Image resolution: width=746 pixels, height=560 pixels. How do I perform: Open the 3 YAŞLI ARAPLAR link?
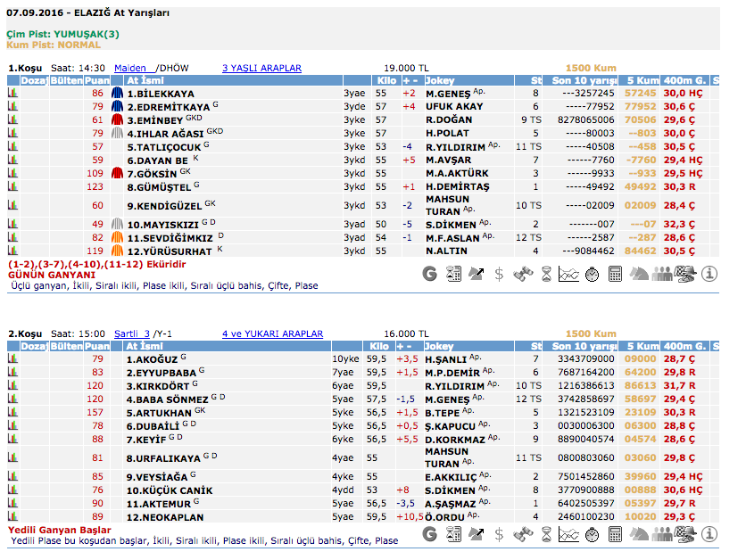tap(261, 68)
